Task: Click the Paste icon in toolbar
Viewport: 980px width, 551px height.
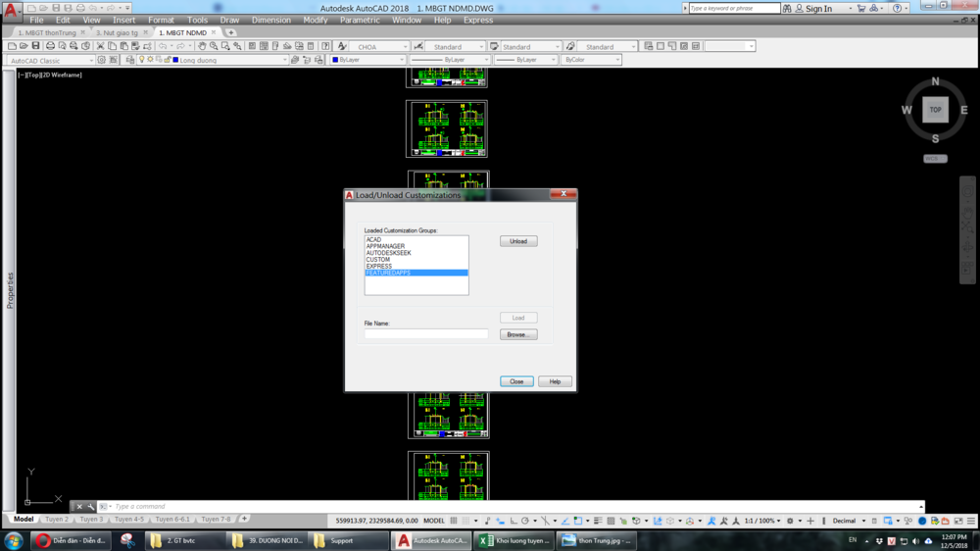Action: 123,46
